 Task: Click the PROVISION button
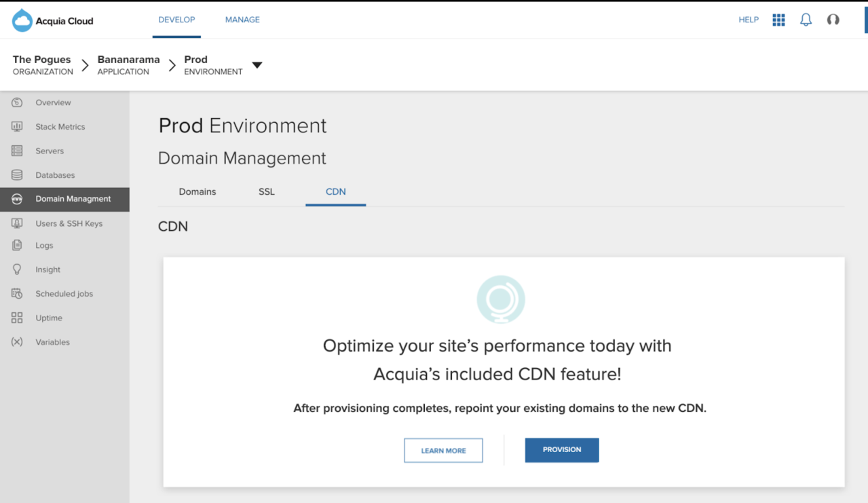click(561, 450)
